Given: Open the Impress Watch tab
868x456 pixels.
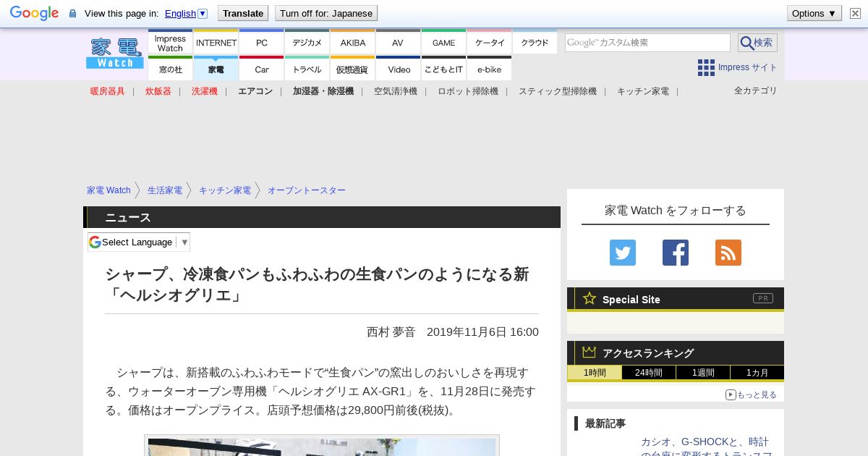Looking at the screenshot, I should pyautogui.click(x=170, y=43).
